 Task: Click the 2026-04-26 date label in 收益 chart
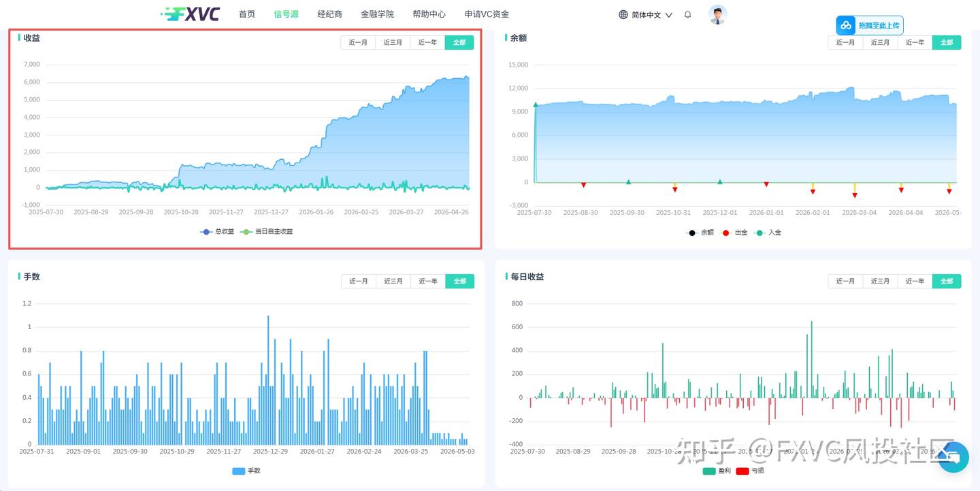pos(451,212)
